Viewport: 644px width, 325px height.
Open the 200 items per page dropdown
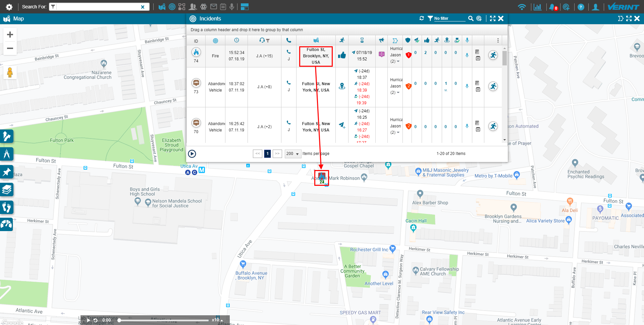[x=293, y=154]
